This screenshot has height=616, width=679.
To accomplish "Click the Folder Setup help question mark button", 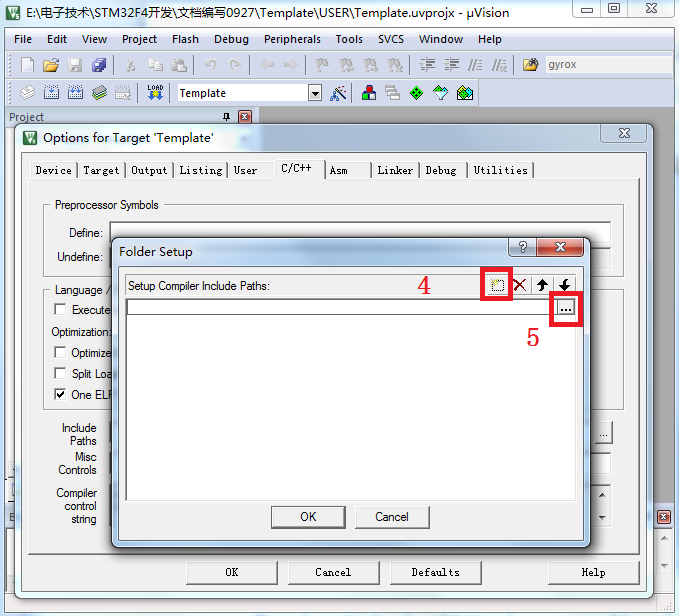I will point(523,247).
